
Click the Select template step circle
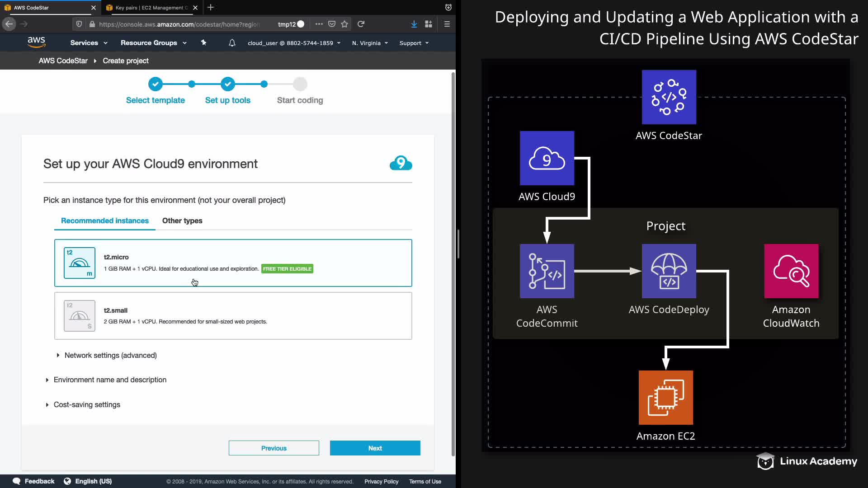tap(155, 84)
